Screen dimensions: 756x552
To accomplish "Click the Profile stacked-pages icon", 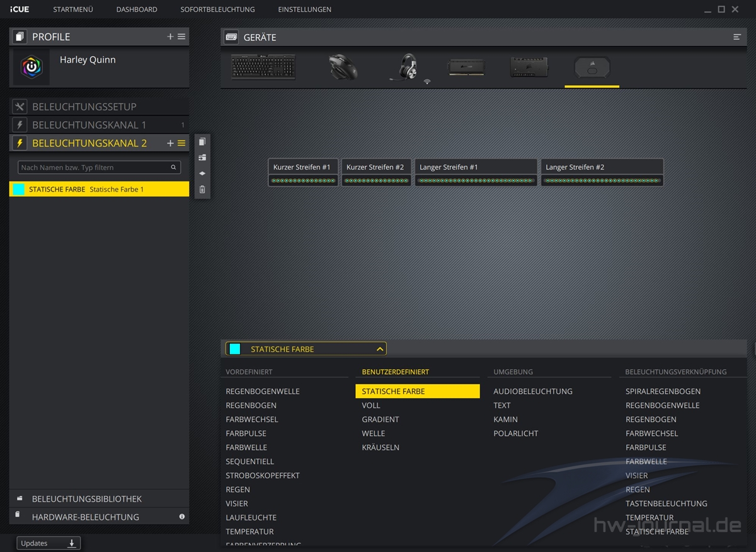I will pos(20,37).
